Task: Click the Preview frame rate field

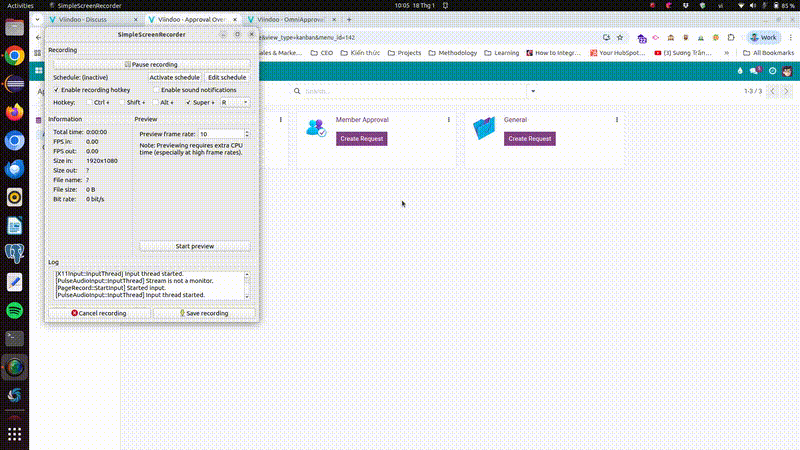Action: point(220,134)
